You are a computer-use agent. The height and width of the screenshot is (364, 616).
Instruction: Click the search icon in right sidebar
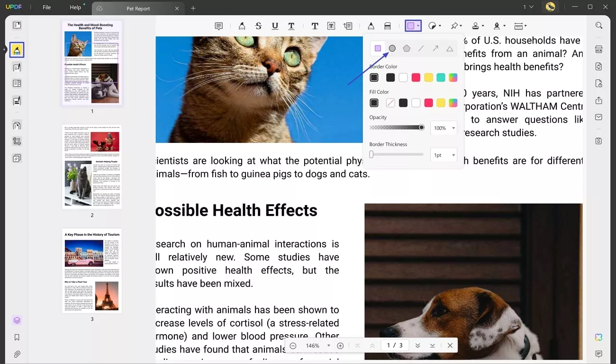pyautogui.click(x=599, y=26)
